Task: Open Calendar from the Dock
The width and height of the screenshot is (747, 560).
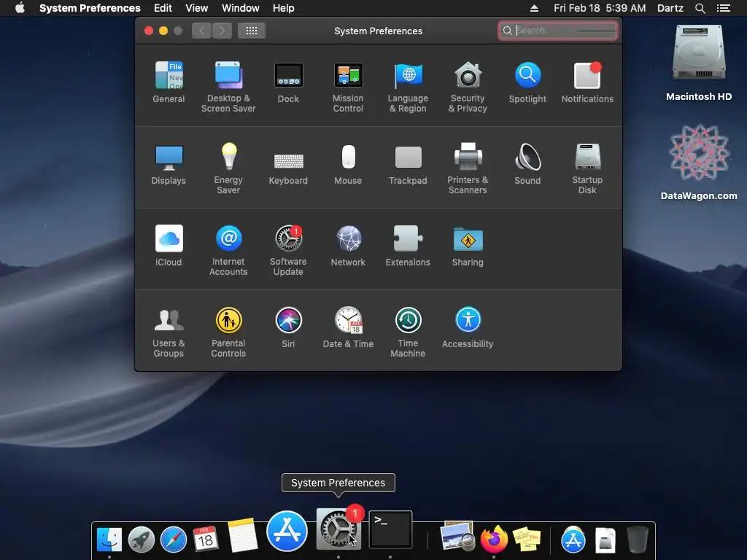Action: [205, 540]
